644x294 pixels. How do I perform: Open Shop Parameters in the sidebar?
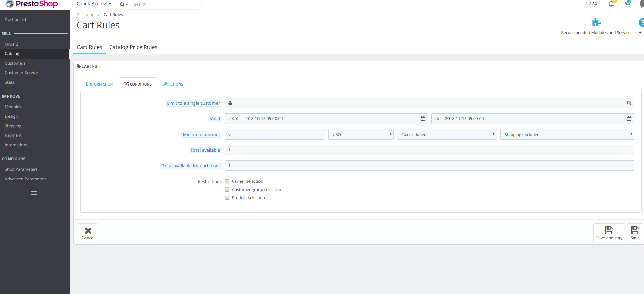click(21, 169)
